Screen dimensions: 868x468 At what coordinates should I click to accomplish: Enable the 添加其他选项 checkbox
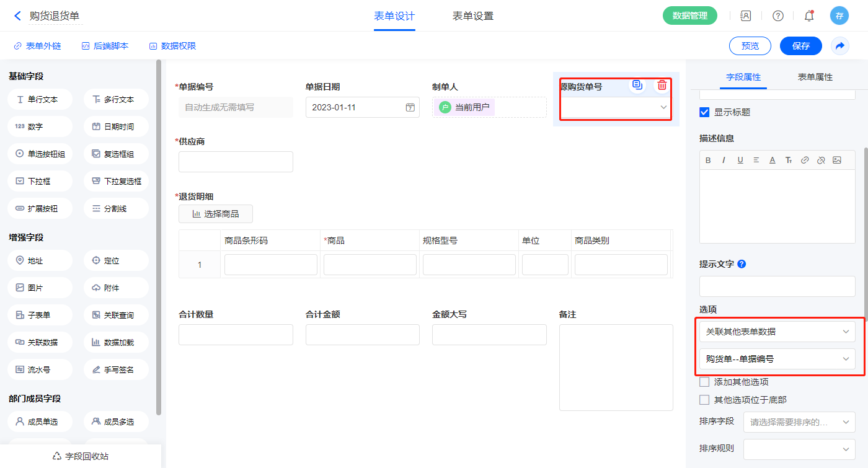pyautogui.click(x=704, y=382)
